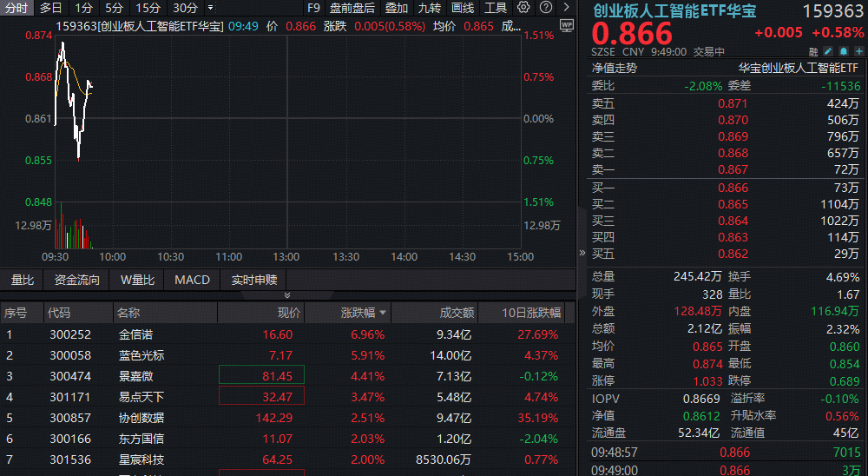Add stock to watchlist with plus icon
Image resolution: width=868 pixels, height=476 pixels.
[859, 51]
